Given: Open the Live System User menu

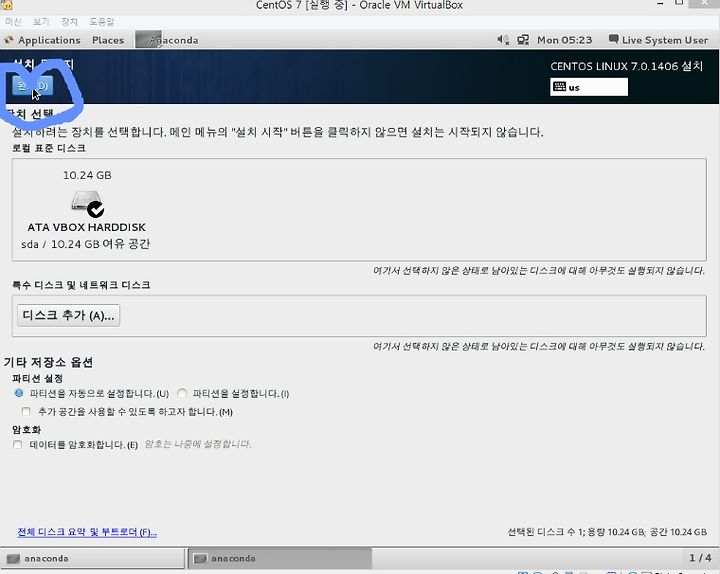Looking at the screenshot, I should 664,40.
